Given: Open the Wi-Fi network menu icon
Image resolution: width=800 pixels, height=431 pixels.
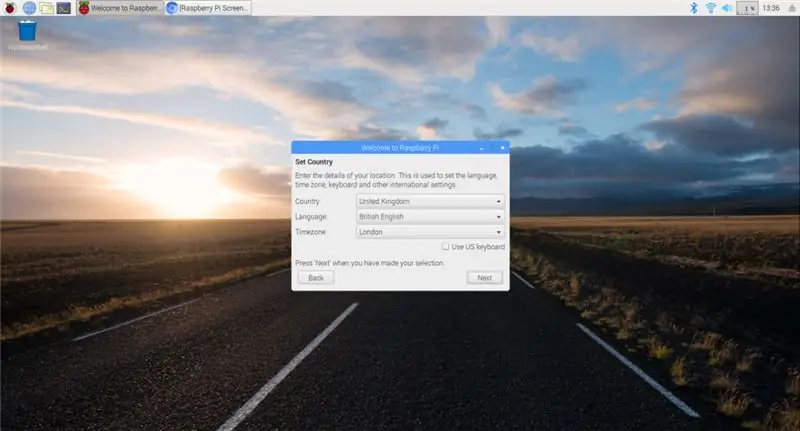Looking at the screenshot, I should [x=710, y=8].
